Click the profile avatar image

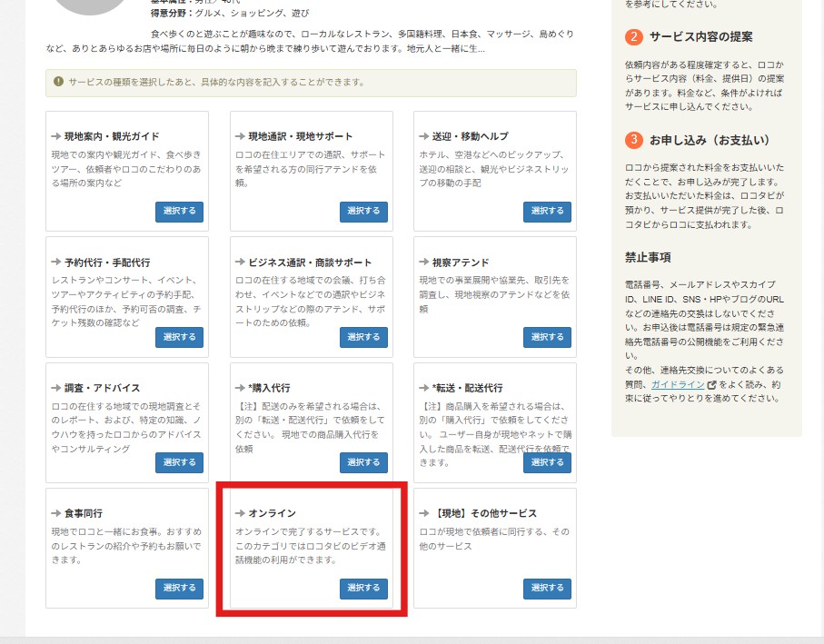click(x=90, y=5)
